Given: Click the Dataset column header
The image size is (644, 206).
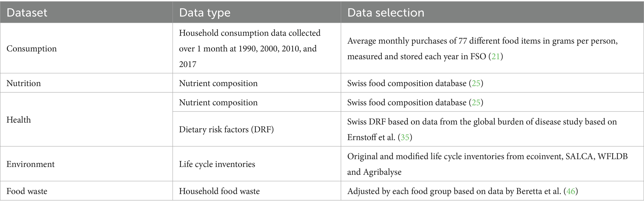Looking at the screenshot, I should click(x=27, y=12).
